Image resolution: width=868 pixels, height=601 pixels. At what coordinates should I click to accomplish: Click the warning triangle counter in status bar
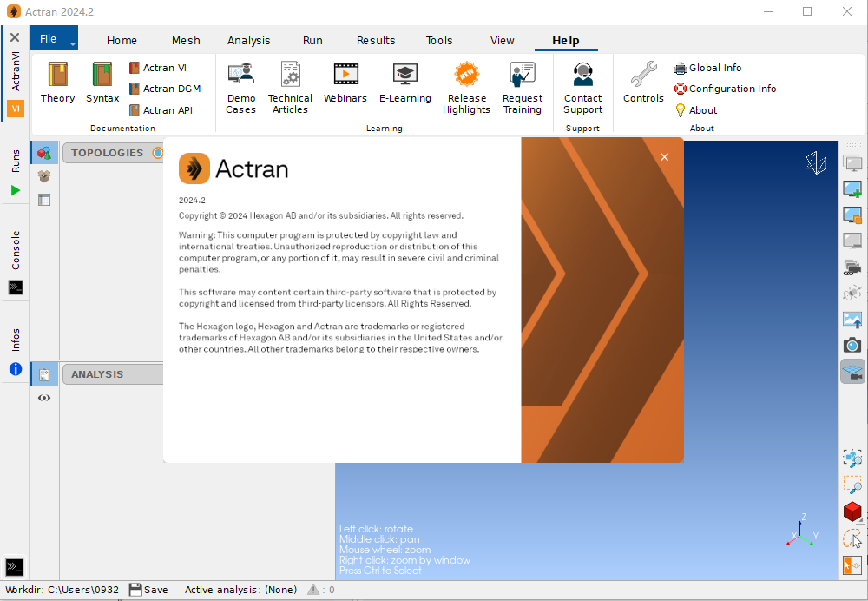(x=321, y=590)
